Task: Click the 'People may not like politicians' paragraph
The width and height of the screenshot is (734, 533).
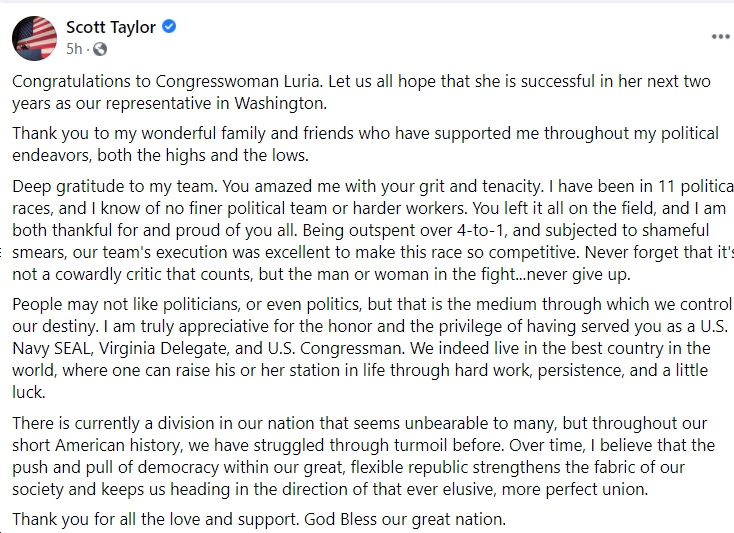Action: pos(372,348)
